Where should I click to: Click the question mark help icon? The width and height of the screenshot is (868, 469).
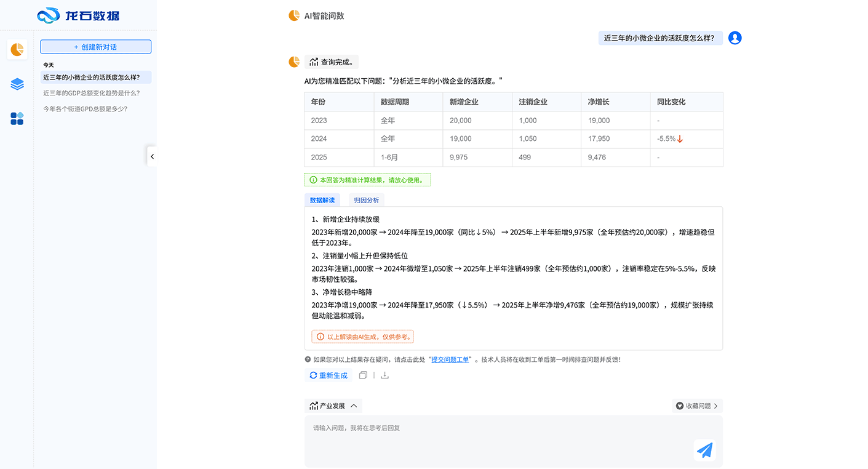coord(308,359)
